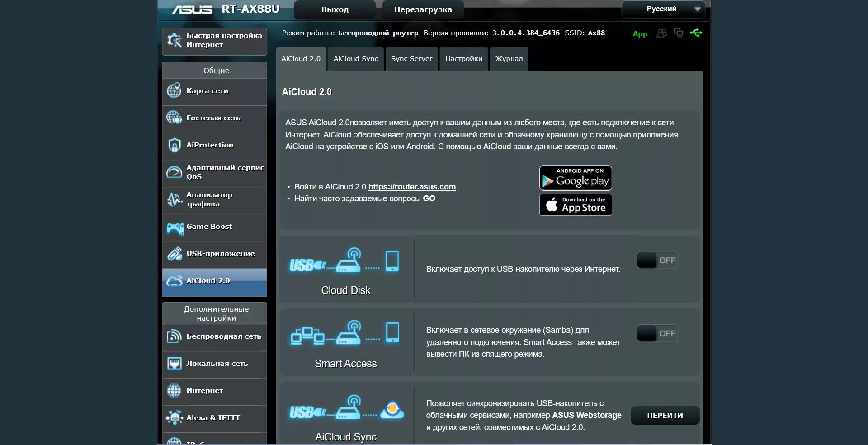Open the Traffic Analyzer (Анализатор трафика) icon
The width and height of the screenshot is (868, 445).
pyautogui.click(x=174, y=199)
